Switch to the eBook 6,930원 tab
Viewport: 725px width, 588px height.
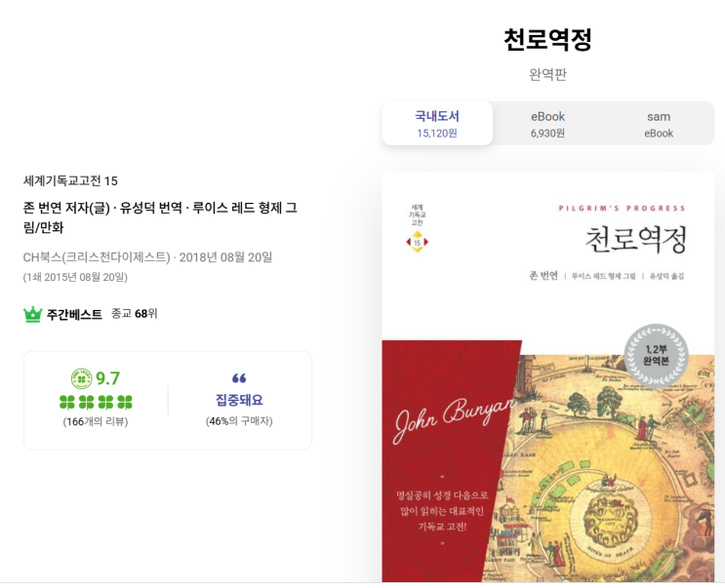pos(547,124)
